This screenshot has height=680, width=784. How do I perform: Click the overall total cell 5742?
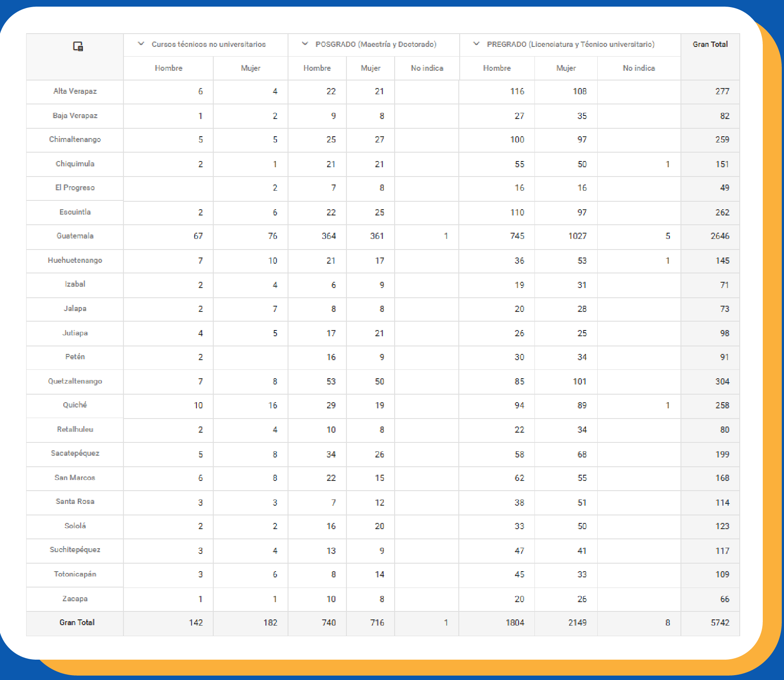720,623
